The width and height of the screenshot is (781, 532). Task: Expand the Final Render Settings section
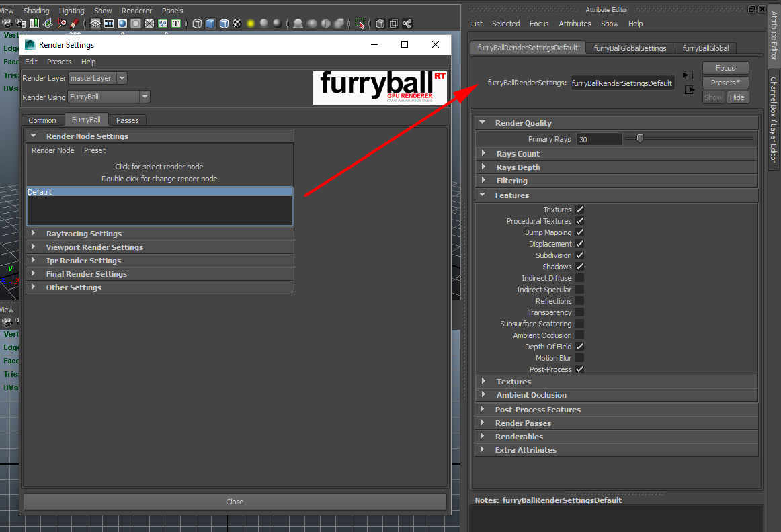pyautogui.click(x=160, y=273)
